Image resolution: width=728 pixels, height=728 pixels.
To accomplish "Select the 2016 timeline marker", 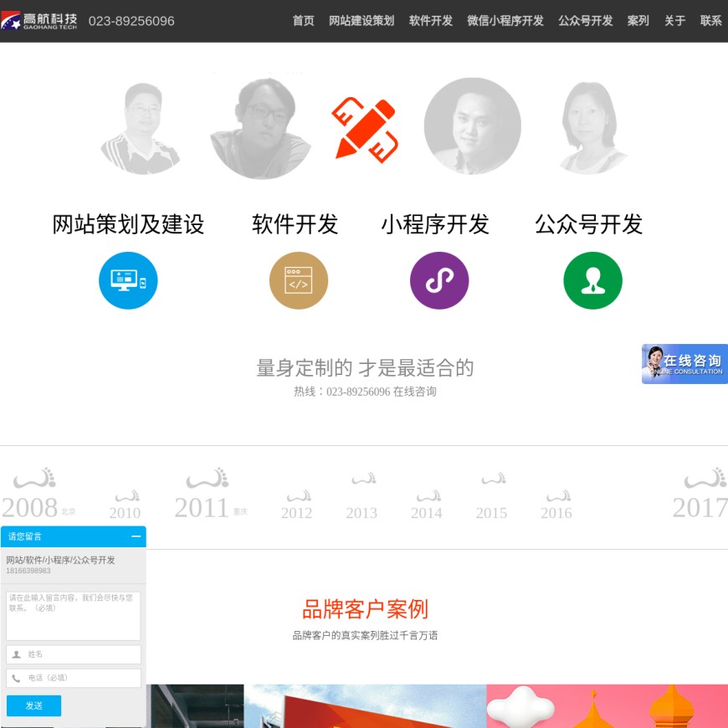I will click(x=556, y=505).
